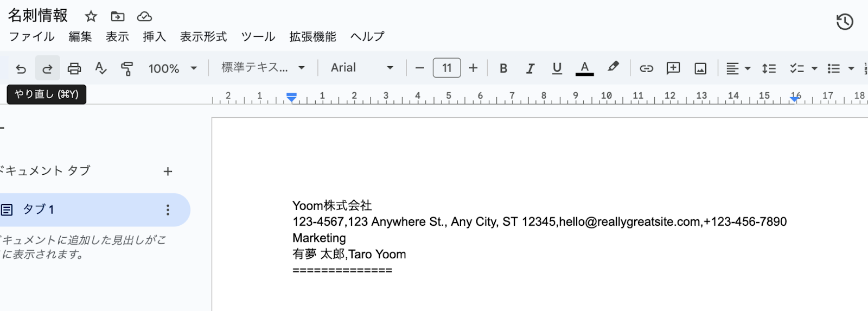Viewport: 868px width, 311px height.
Task: Click document title 名刺情報
Action: [x=37, y=15]
